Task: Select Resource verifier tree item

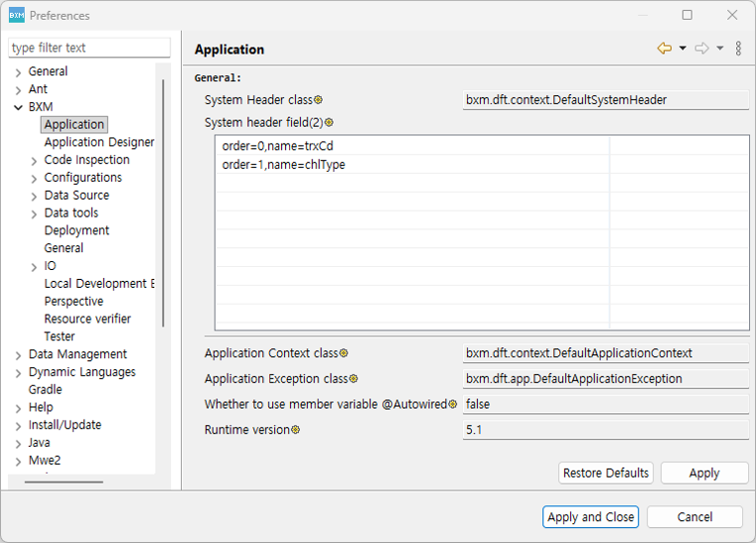Action: 87,319
